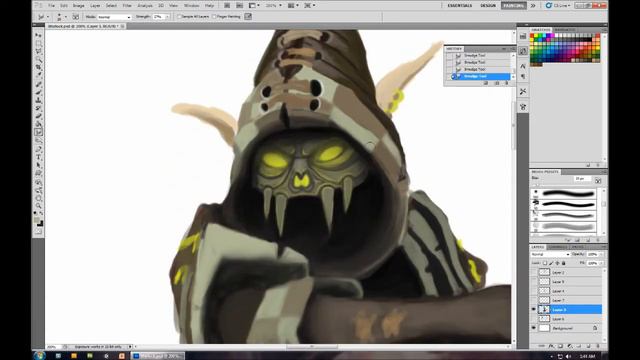Open the layer blend mode dropdown
Screen dimensions: 640x360
point(550,254)
